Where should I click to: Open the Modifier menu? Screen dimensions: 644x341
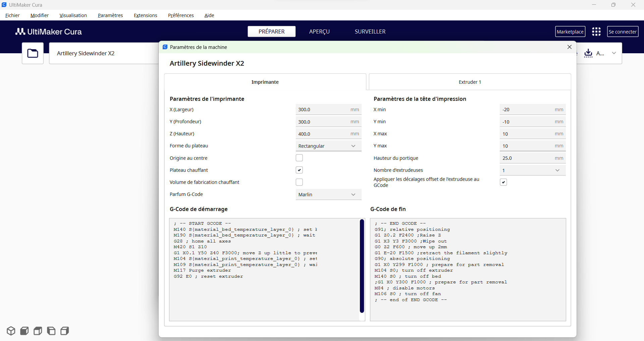click(40, 15)
